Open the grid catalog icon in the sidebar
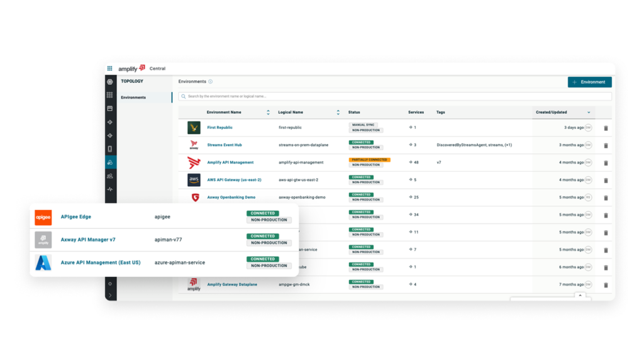Viewport: 644px width, 363px height. click(x=109, y=95)
